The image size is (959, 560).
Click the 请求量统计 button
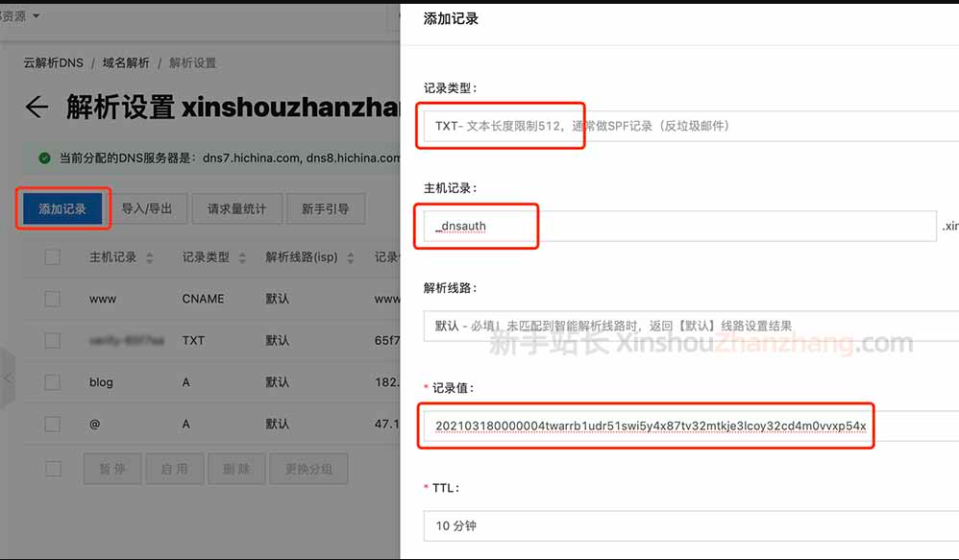tap(236, 208)
